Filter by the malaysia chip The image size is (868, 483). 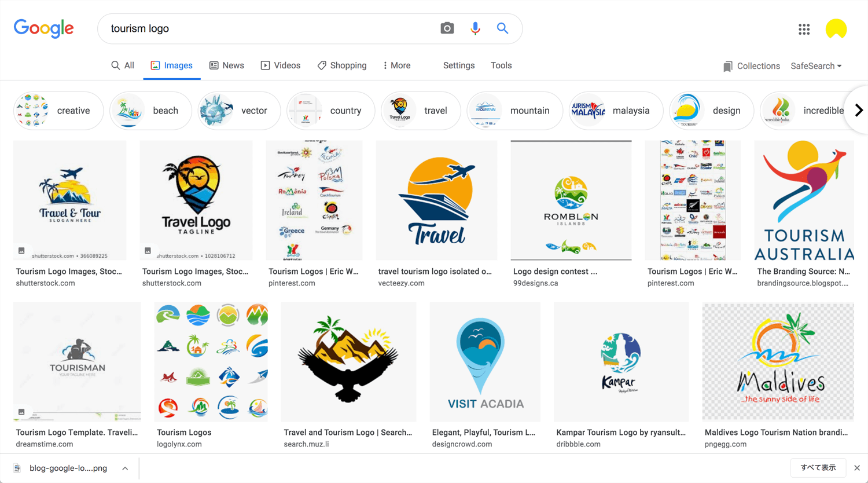tap(616, 111)
